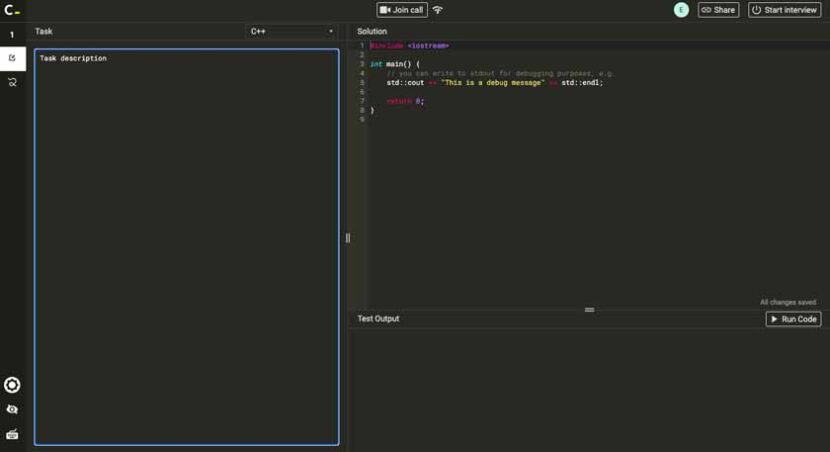830x452 pixels.
Task: Click the Share button
Action: [x=718, y=10]
